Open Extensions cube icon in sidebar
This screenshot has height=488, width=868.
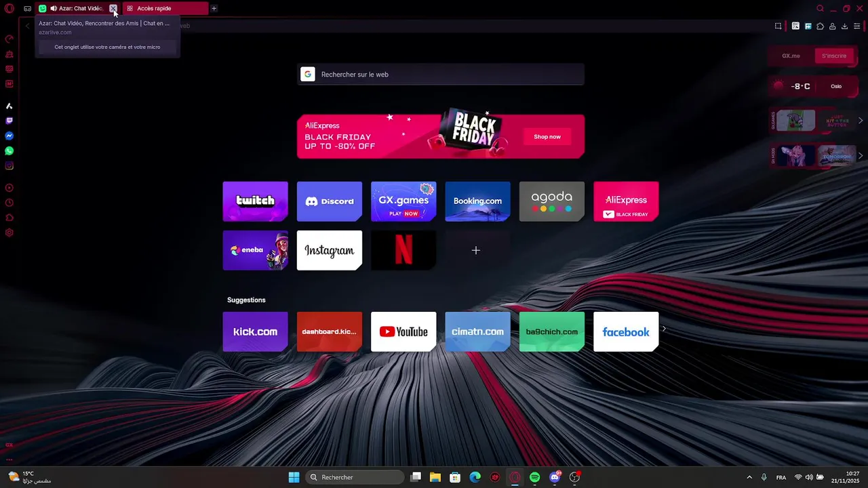[x=9, y=218]
